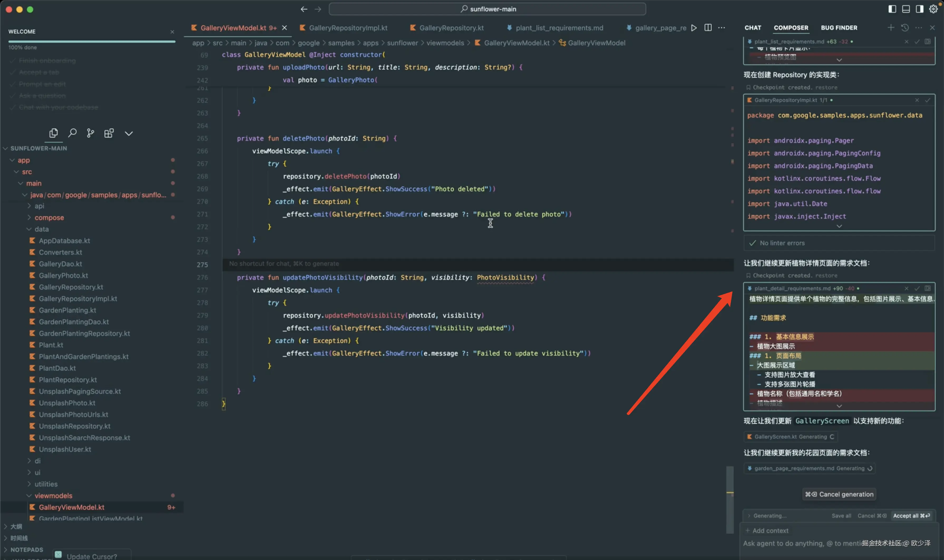Restore checkpoint above plant_detail_requirements.md block
This screenshot has height=560, width=944.
point(826,276)
